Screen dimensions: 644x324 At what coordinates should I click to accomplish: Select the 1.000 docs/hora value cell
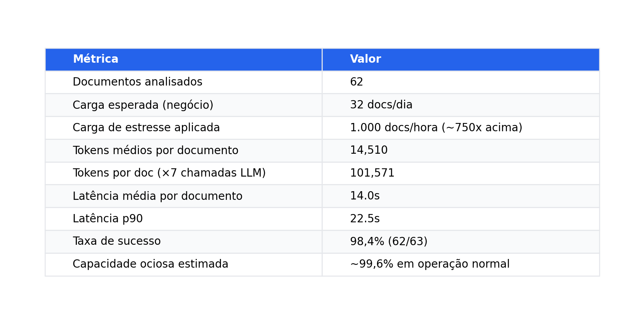coord(461,128)
